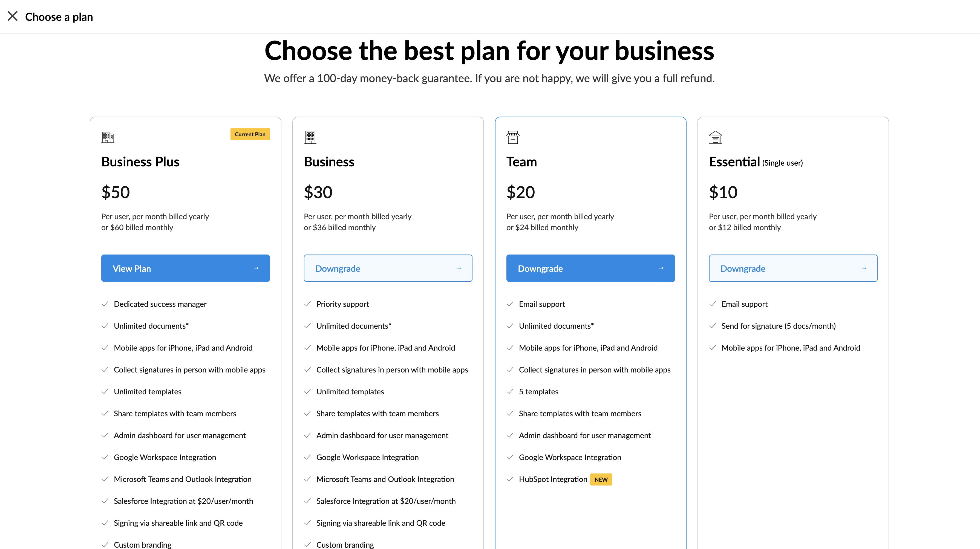
Task: Click the arrow on Team Downgrade button
Action: (661, 268)
